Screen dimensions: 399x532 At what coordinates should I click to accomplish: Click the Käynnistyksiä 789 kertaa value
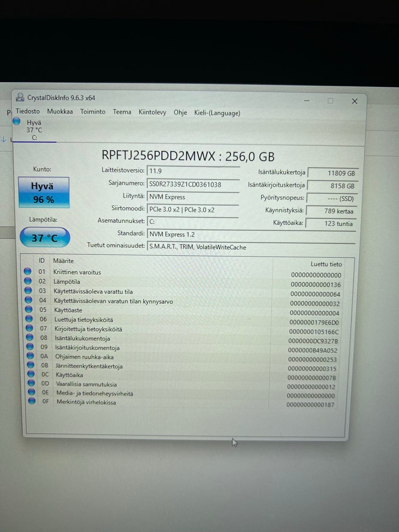point(331,211)
